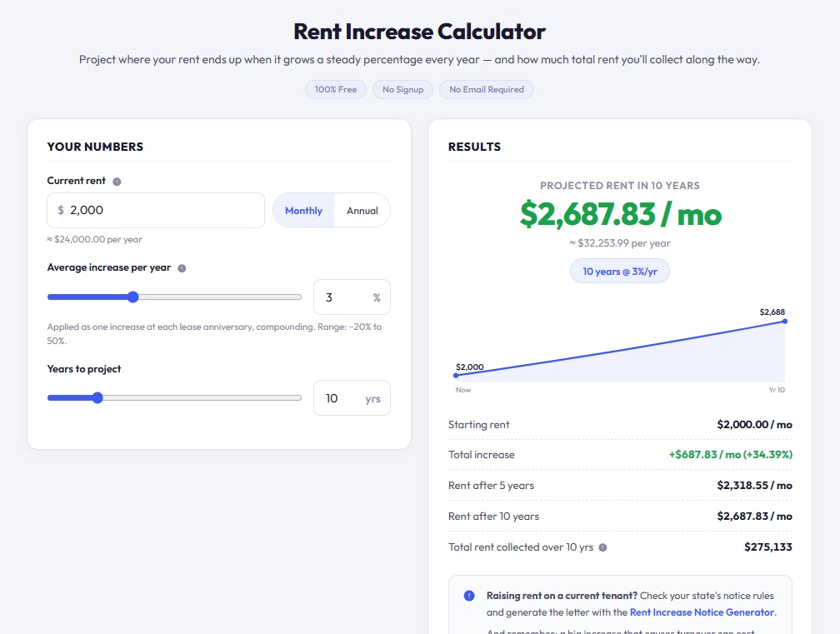Click the 'RESULTS' section heading
The image size is (840, 634).
[474, 147]
